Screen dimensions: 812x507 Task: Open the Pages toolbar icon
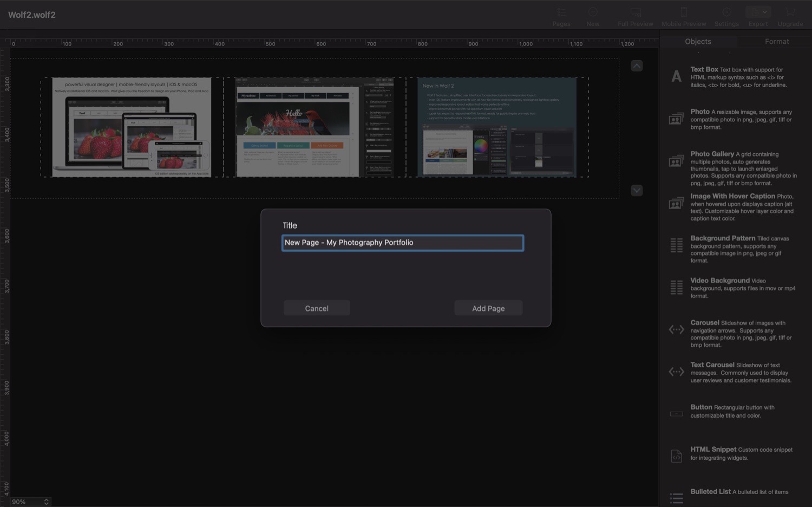tap(561, 12)
